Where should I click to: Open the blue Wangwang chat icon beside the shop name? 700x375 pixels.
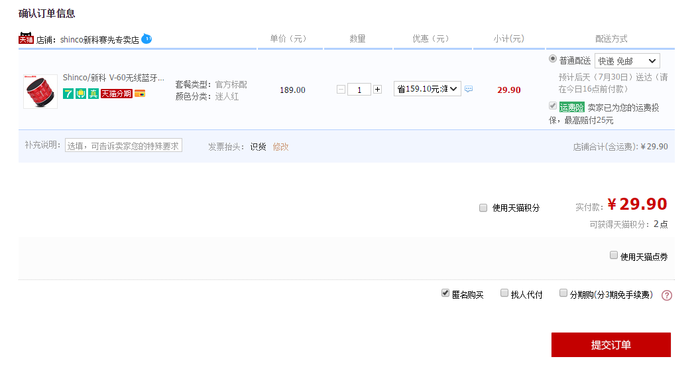tap(146, 39)
